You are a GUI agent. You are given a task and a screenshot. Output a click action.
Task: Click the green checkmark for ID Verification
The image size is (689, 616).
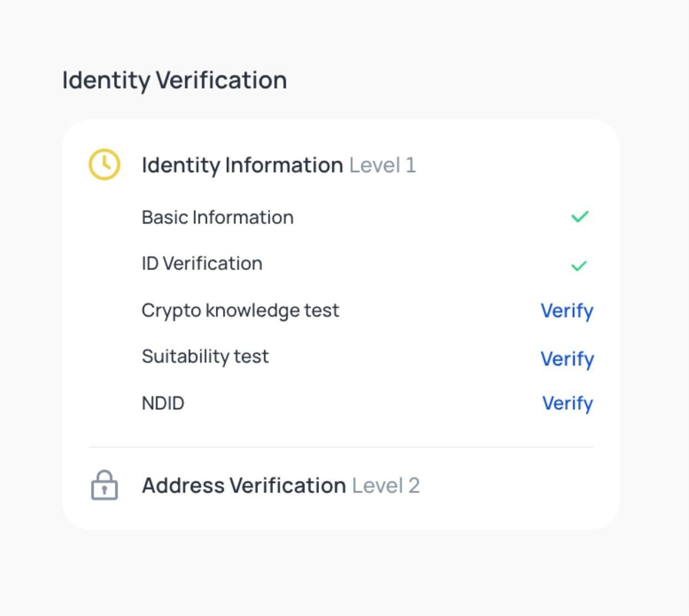[579, 266]
